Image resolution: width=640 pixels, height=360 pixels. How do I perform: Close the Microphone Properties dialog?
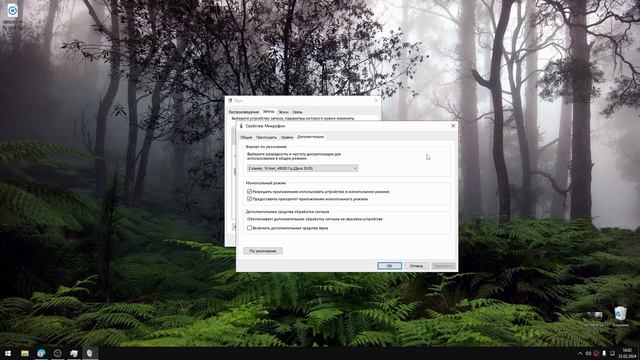pyautogui.click(x=453, y=126)
